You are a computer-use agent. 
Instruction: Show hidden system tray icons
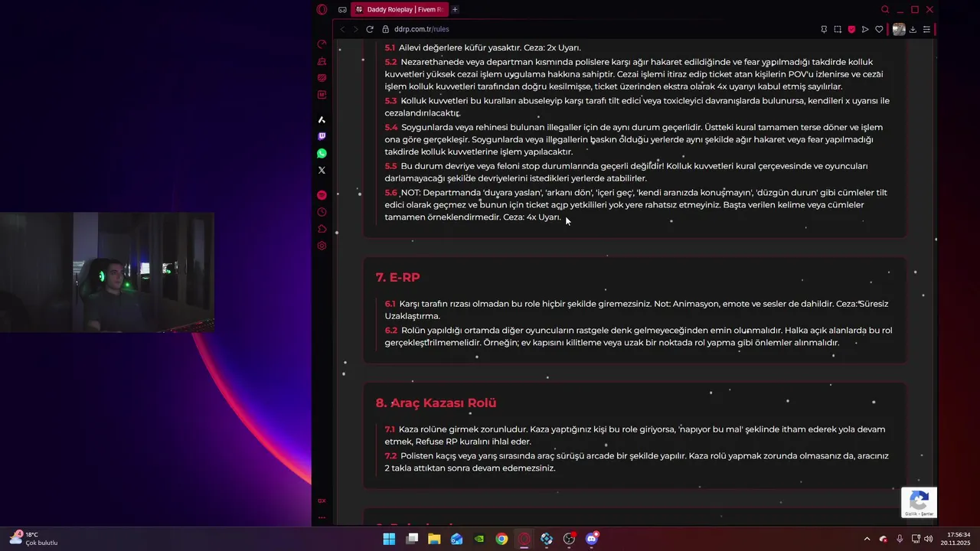pyautogui.click(x=867, y=539)
